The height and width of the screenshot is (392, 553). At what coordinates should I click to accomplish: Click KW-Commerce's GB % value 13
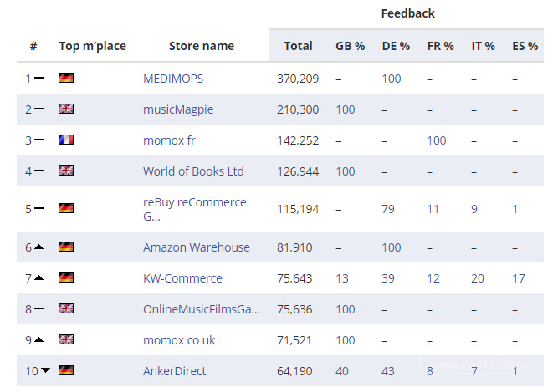[x=341, y=278]
